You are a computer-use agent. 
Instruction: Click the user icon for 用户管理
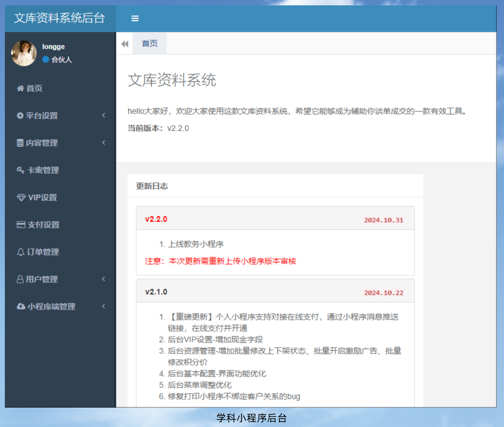point(20,279)
